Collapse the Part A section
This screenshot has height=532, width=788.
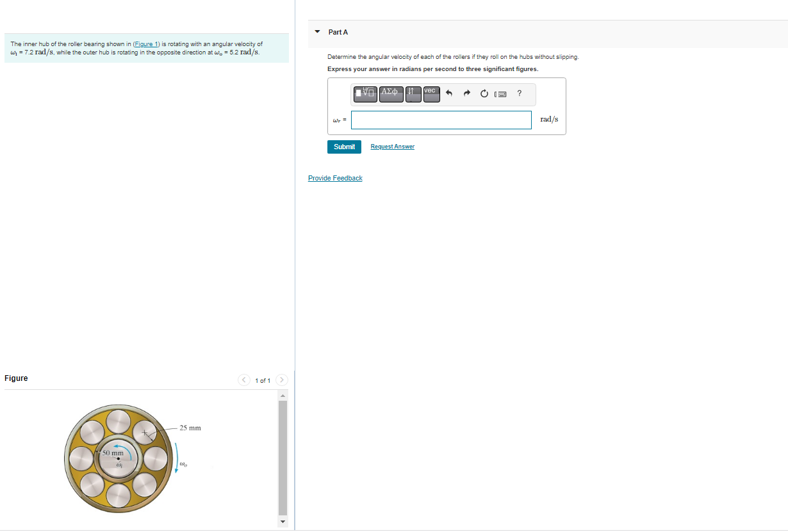click(317, 31)
